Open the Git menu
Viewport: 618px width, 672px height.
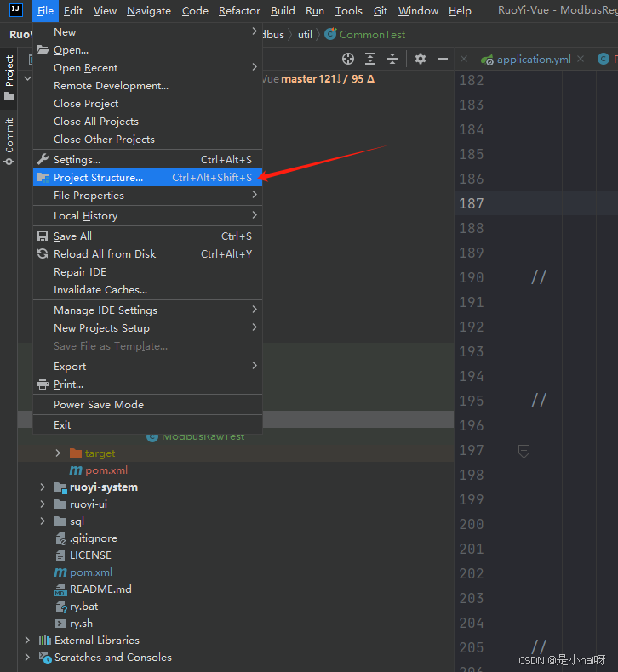[x=381, y=11]
